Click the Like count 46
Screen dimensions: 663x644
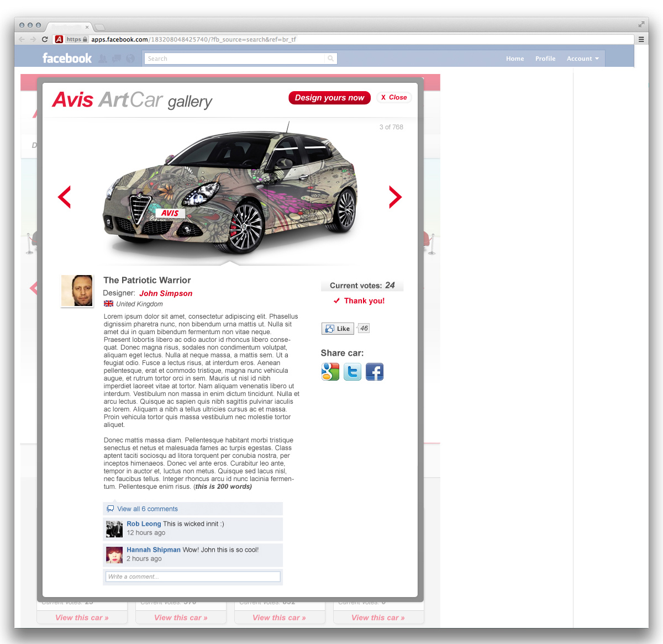click(364, 329)
